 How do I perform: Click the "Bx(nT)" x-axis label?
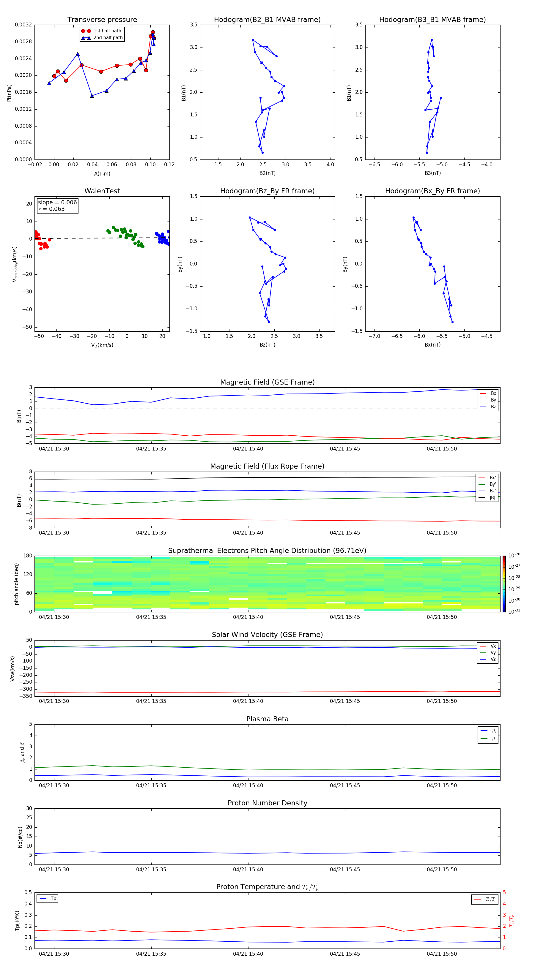[x=432, y=345]
